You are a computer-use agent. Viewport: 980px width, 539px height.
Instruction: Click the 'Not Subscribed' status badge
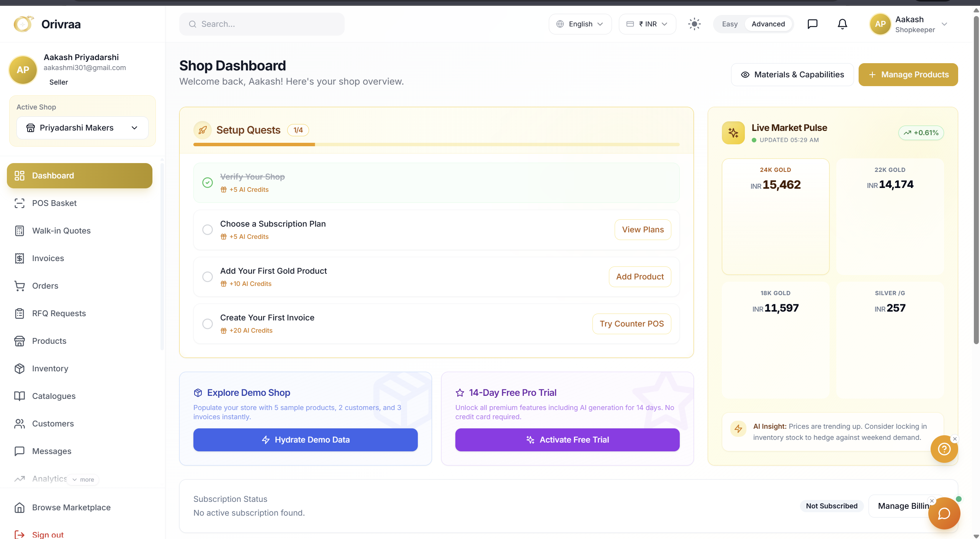831,506
